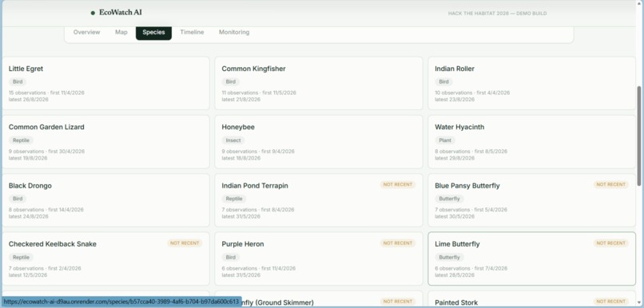Viewport: 644px width, 308px height.
Task: Click the '15 observations' line on Little Egret
Action: click(x=46, y=93)
